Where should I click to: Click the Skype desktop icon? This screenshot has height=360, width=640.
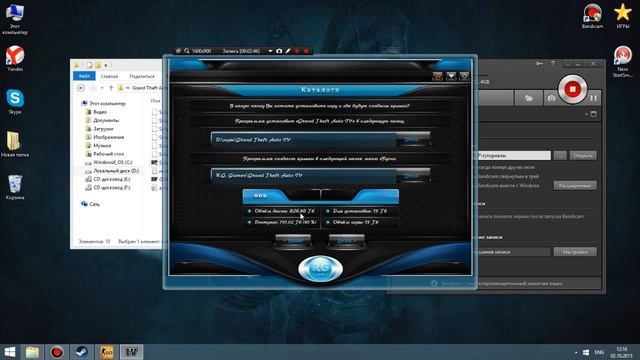(x=15, y=102)
